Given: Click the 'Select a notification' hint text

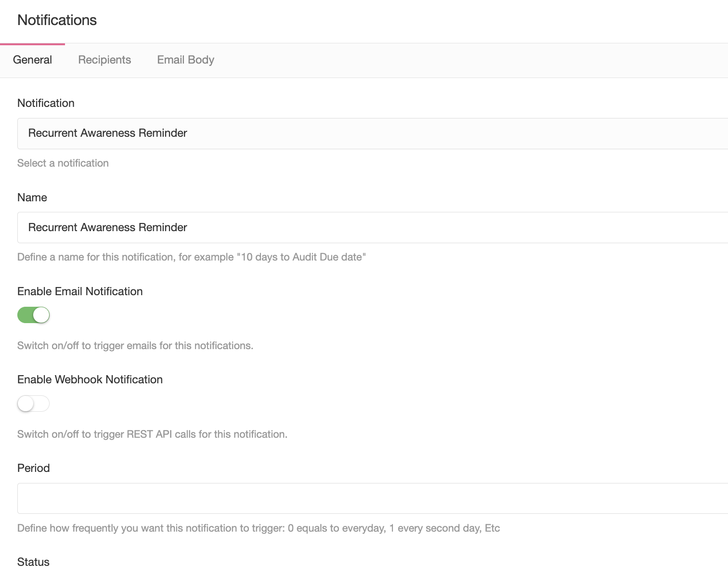Looking at the screenshot, I should (x=63, y=163).
